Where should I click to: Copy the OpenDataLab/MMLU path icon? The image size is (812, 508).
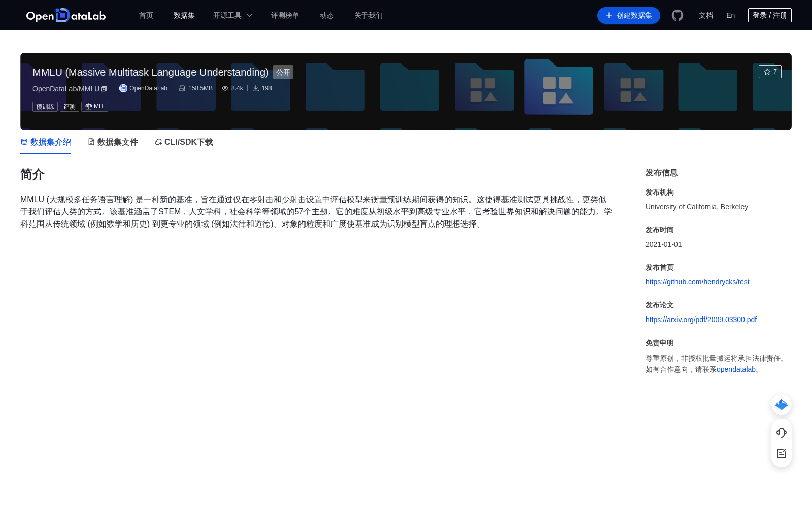tap(104, 89)
